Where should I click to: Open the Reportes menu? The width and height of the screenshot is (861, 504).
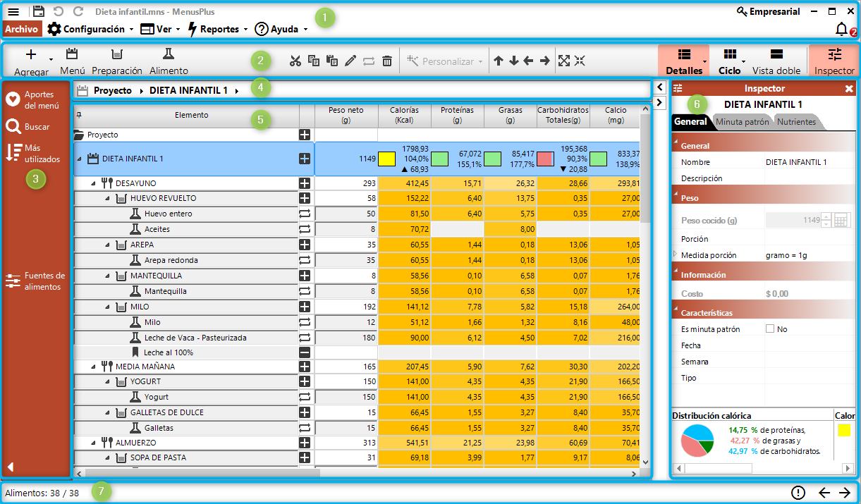[x=217, y=29]
